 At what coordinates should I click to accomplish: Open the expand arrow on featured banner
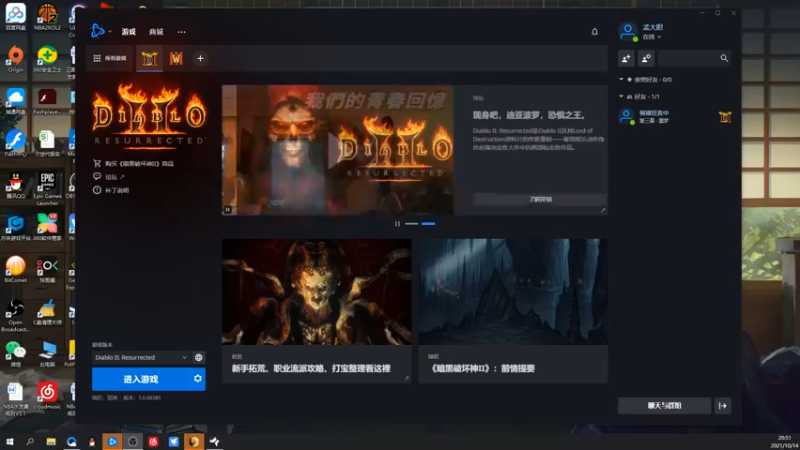[603, 210]
